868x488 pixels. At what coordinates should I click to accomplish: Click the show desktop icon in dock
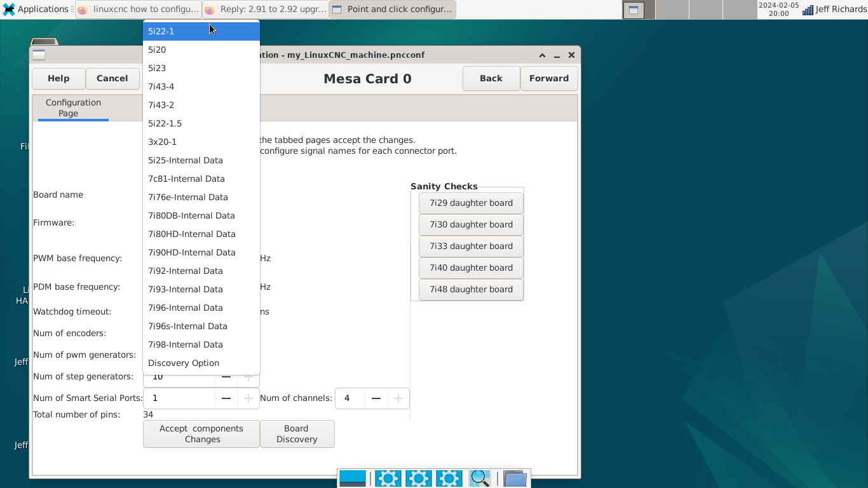tap(353, 478)
